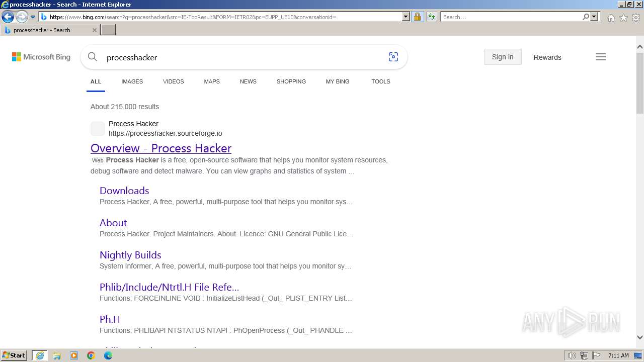Switch to the SHOPPING tab
Image resolution: width=644 pixels, height=362 pixels.
(291, 81)
